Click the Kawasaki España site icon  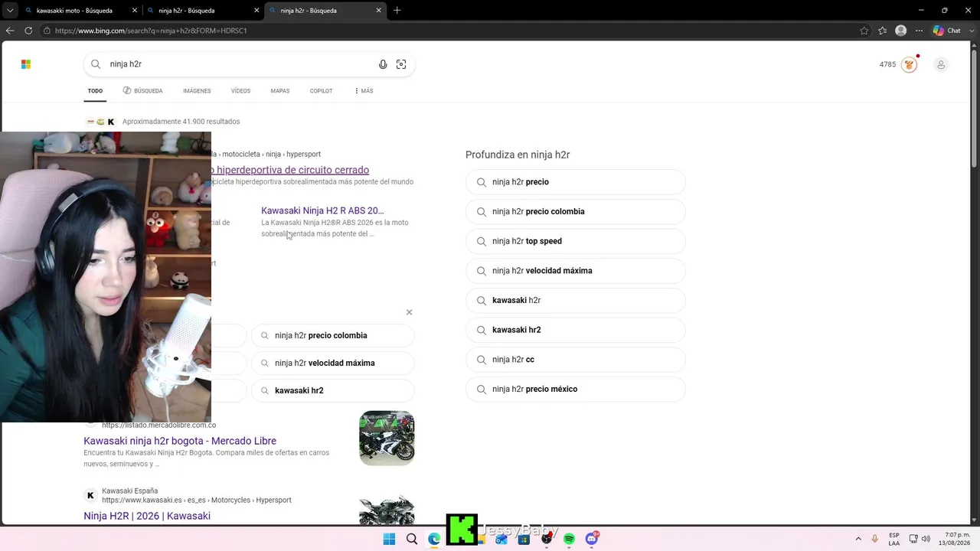tap(90, 495)
